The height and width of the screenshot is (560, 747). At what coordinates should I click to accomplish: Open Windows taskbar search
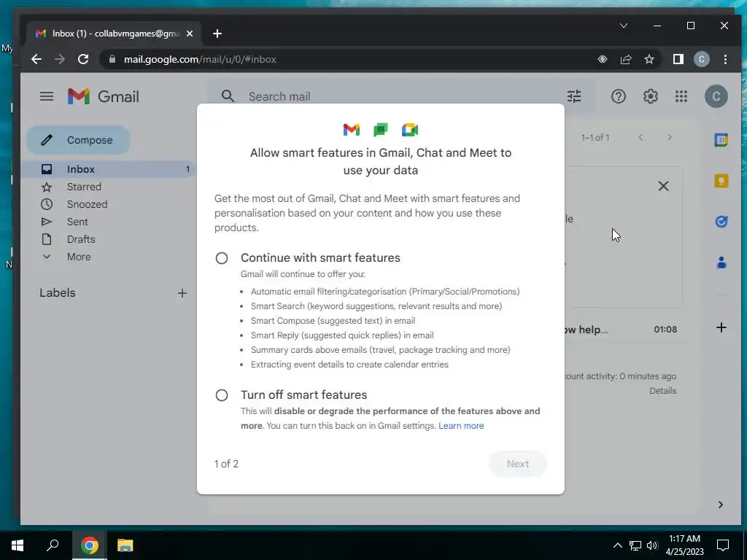(53, 545)
